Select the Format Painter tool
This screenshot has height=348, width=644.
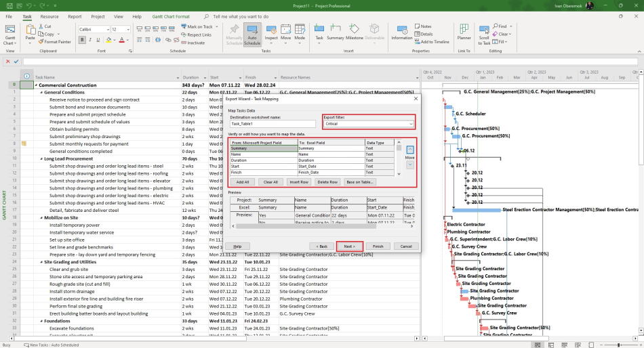(x=55, y=41)
